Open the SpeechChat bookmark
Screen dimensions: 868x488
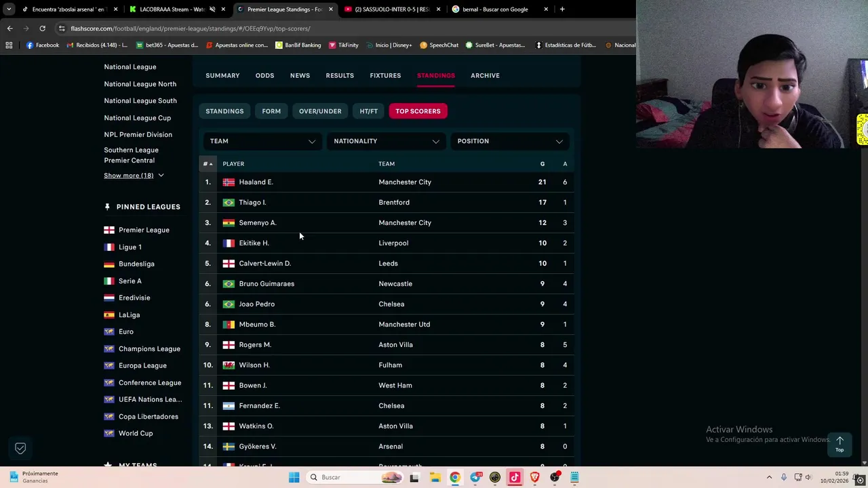[439, 45]
